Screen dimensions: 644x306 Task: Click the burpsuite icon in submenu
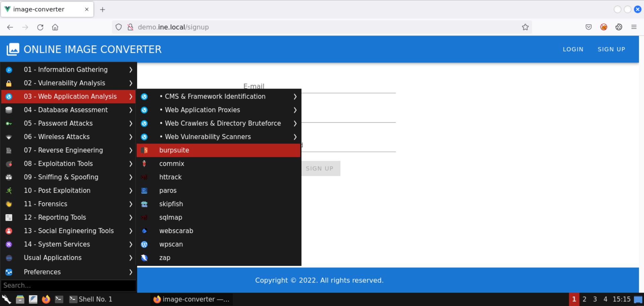point(144,150)
